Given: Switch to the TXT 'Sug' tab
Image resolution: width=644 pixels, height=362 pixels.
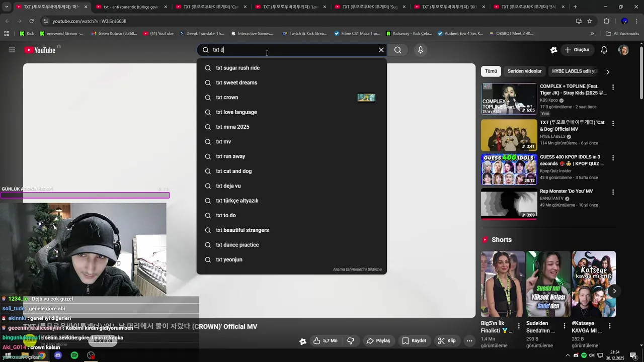Looking at the screenshot, I should click(369, 7).
